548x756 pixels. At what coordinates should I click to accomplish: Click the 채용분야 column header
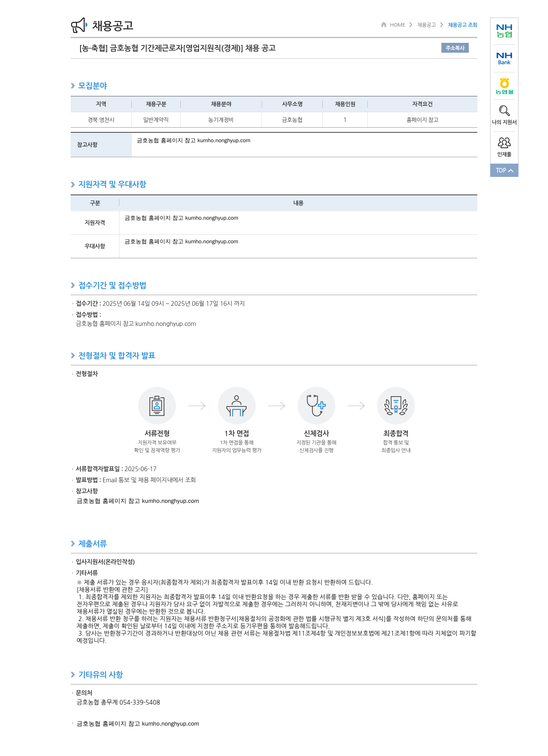[221, 104]
